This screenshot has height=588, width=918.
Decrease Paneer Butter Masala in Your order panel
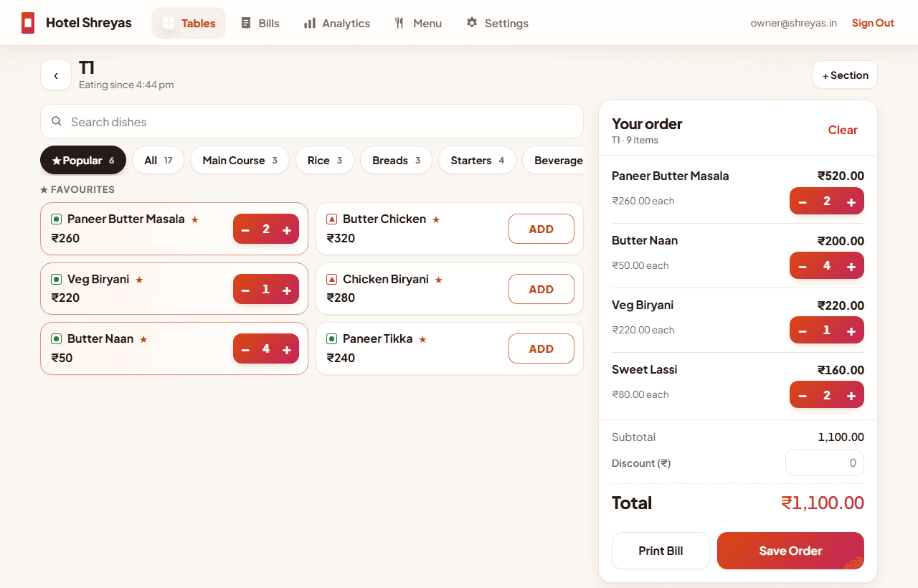803,201
